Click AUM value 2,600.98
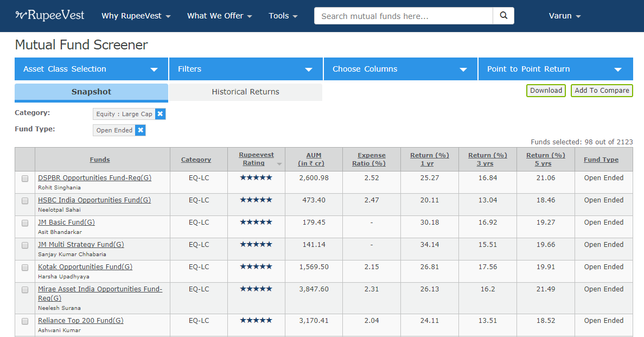The width and height of the screenshot is (644, 337). click(x=314, y=177)
